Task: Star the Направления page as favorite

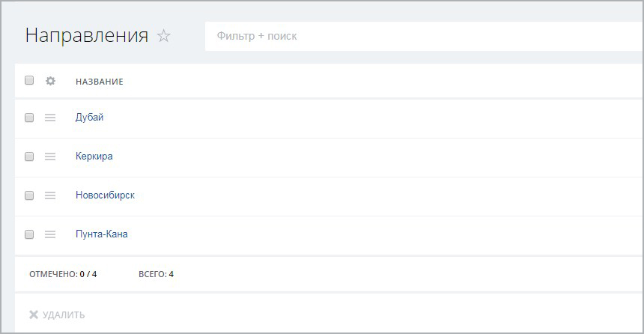Action: [x=164, y=36]
